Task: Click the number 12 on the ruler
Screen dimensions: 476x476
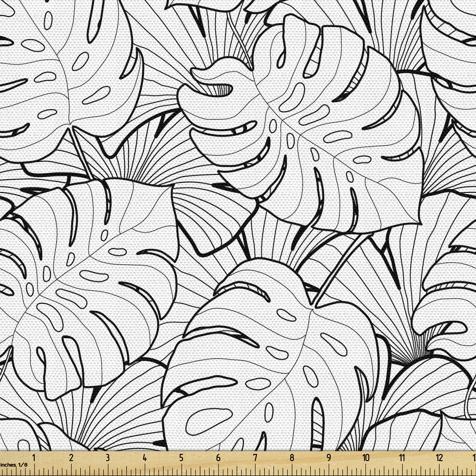Action: point(440,458)
